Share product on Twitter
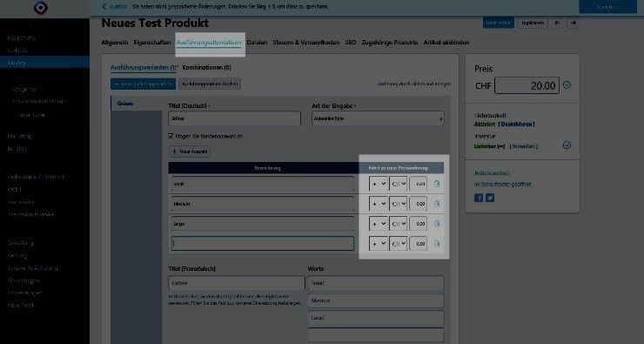Image resolution: width=644 pixels, height=344 pixels. [x=490, y=198]
